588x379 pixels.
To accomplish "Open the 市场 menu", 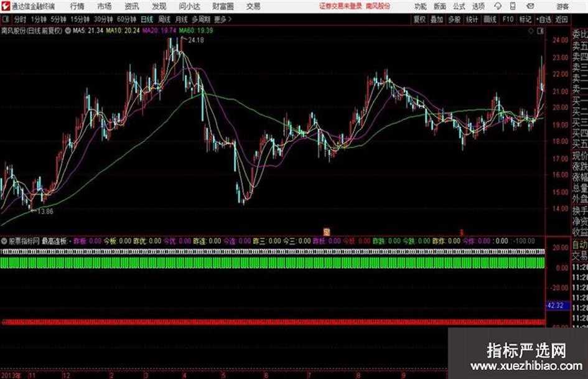I will 105,6.
